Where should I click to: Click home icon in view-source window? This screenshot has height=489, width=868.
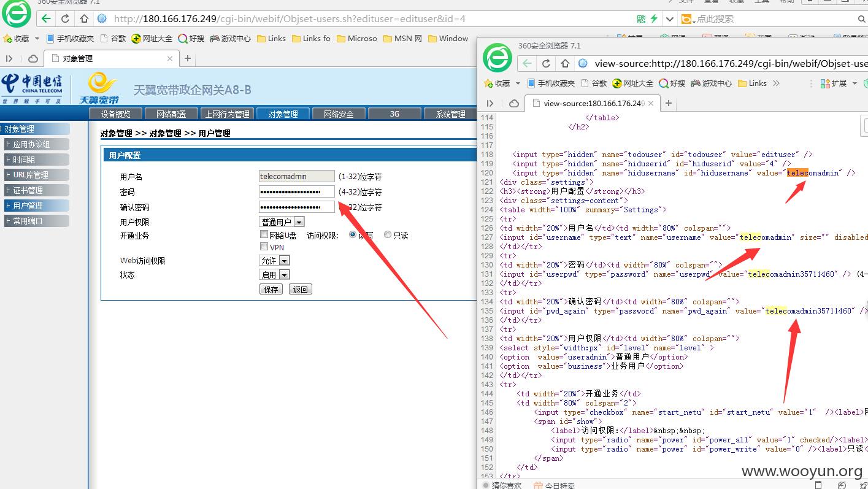pyautogui.click(x=565, y=63)
